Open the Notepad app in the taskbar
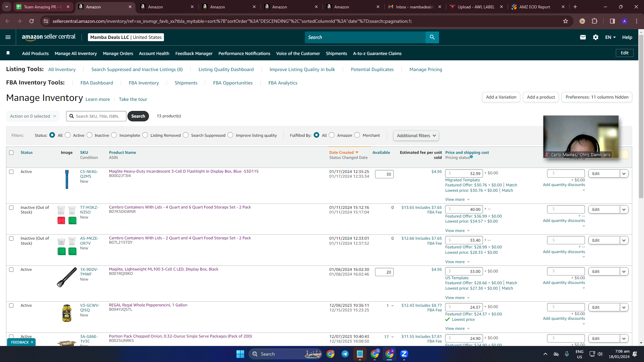This screenshot has width=644, height=362. [x=360, y=354]
